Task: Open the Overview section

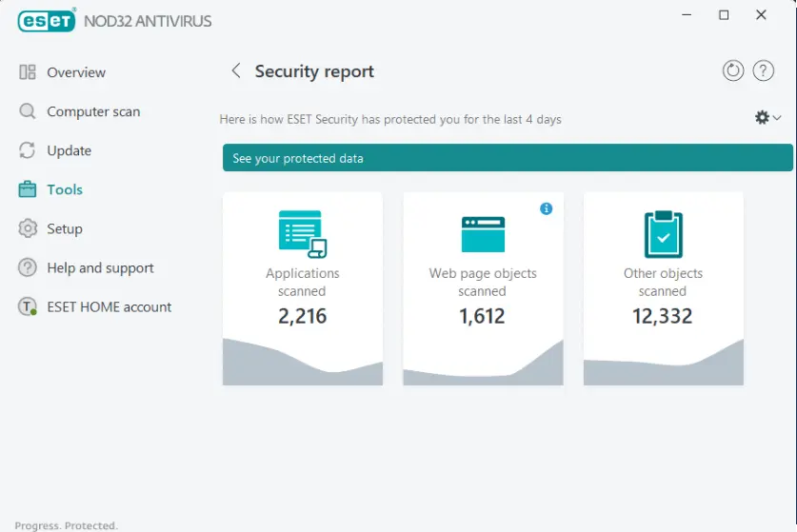Action: (76, 72)
